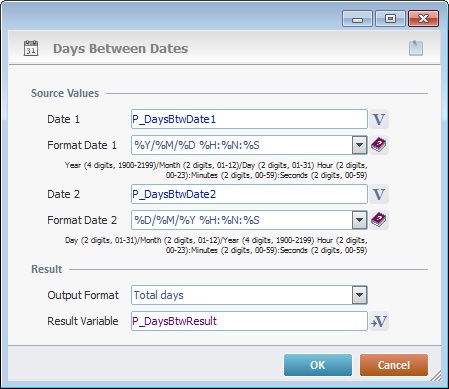The image size is (449, 389).
Task: Select the Total days output format value
Action: pyautogui.click(x=159, y=295)
